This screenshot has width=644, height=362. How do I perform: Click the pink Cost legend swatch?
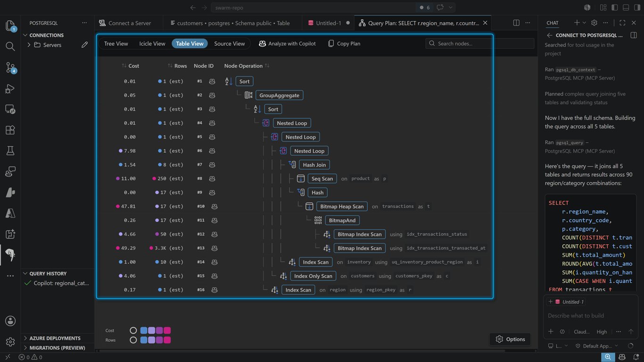click(167, 330)
